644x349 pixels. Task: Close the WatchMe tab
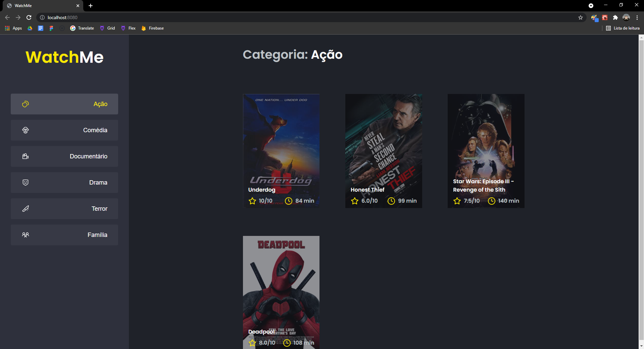pos(78,6)
